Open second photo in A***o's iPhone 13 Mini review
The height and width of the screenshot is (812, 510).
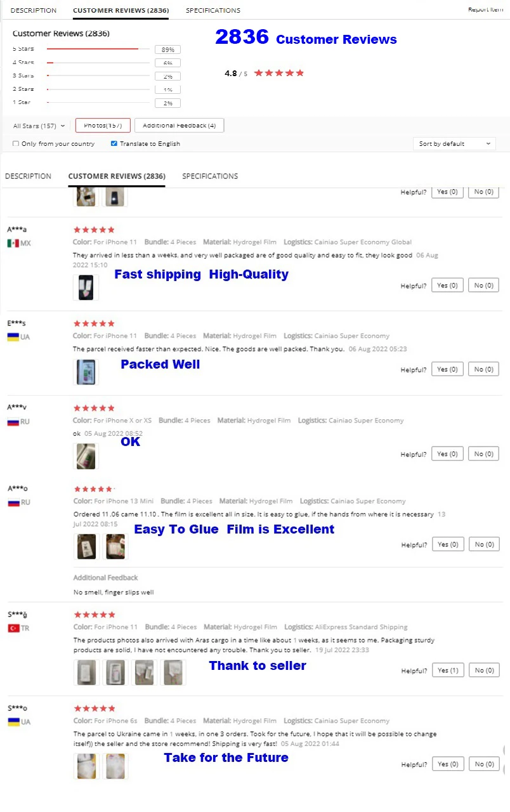click(x=115, y=547)
